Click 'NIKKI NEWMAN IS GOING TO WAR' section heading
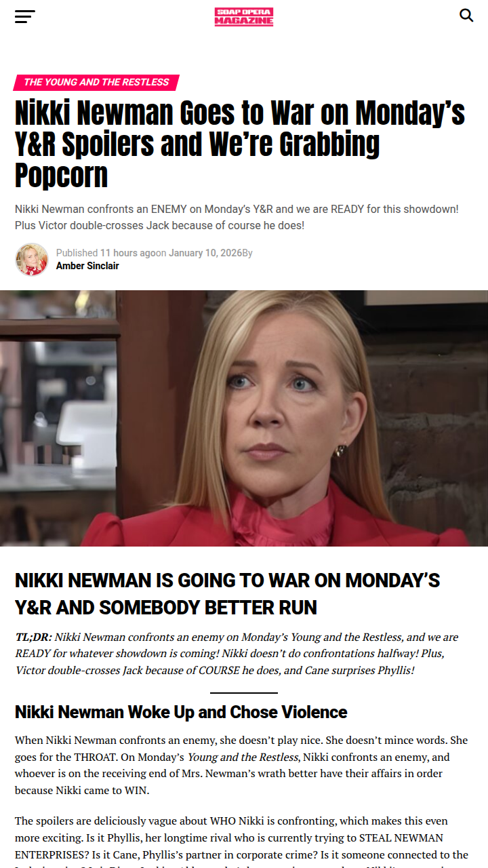This screenshot has width=488, height=868. [228, 593]
